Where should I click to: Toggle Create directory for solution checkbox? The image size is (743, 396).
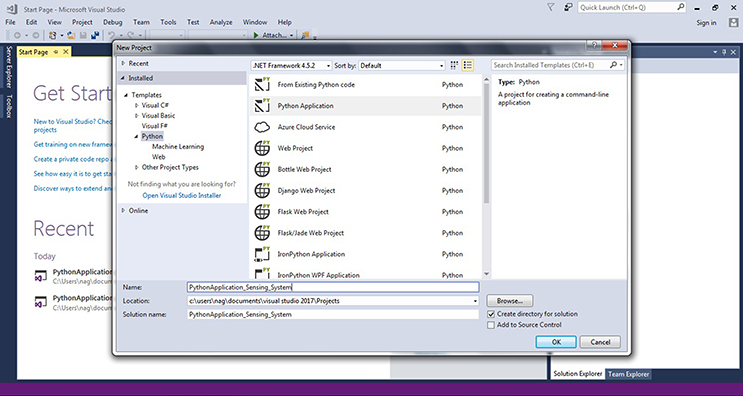[x=491, y=314]
